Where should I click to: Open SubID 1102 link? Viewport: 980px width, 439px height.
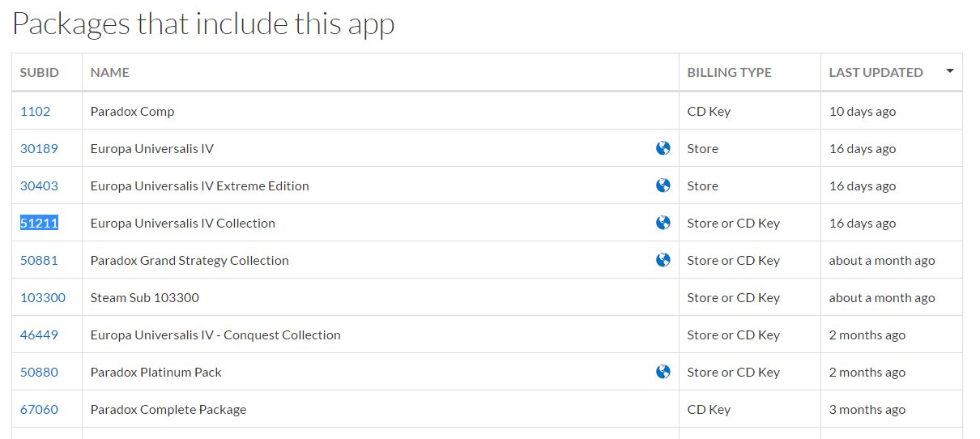[35, 111]
